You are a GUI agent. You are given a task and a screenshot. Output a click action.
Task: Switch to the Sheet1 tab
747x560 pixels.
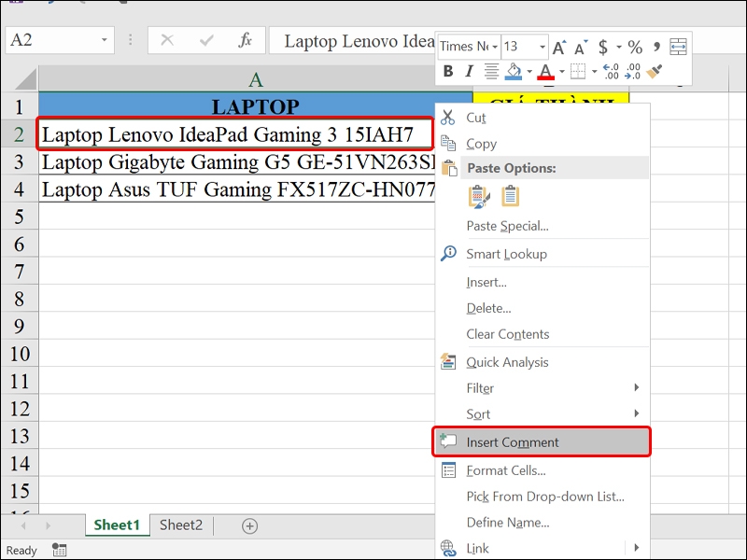tap(117, 525)
